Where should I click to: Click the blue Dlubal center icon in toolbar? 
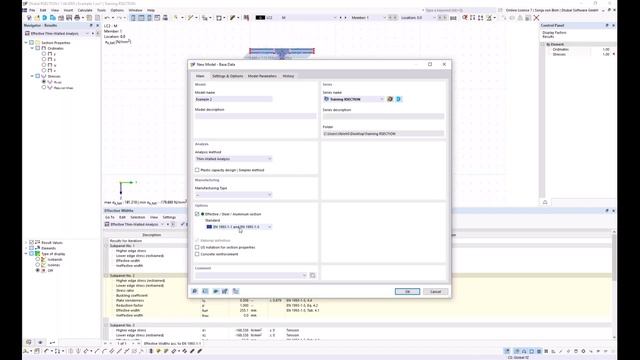pyautogui.click(x=44, y=18)
